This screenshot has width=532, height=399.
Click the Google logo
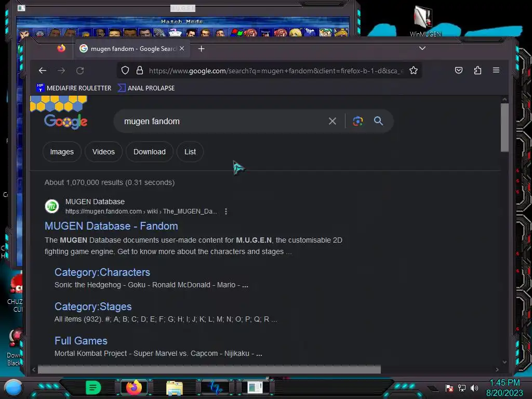pyautogui.click(x=65, y=121)
